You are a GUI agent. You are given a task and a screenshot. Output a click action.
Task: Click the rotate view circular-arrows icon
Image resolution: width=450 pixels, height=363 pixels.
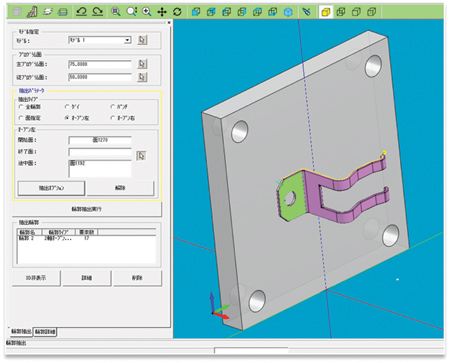pos(177,12)
